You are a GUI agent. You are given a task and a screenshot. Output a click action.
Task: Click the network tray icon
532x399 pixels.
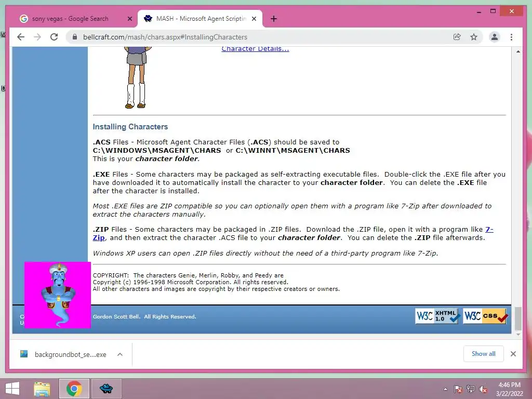(471, 389)
